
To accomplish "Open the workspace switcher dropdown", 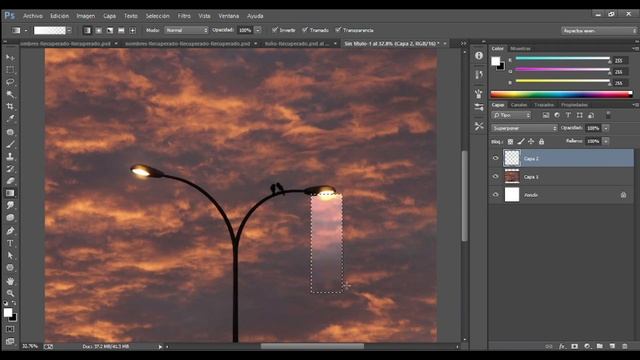I will (599, 31).
